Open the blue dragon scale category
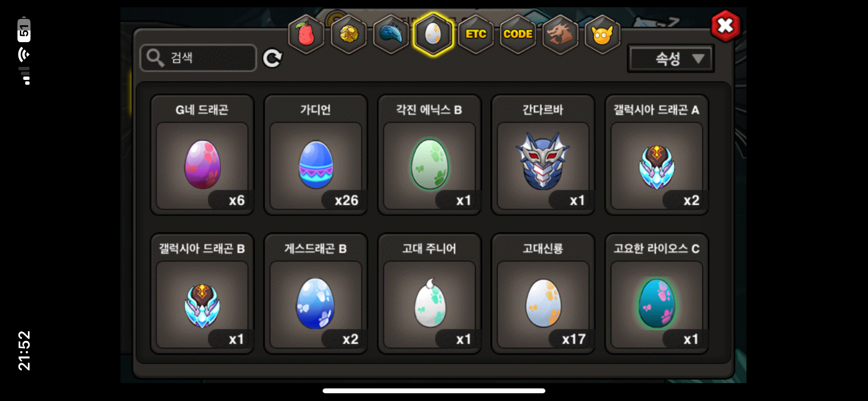868x401 pixels. [391, 34]
